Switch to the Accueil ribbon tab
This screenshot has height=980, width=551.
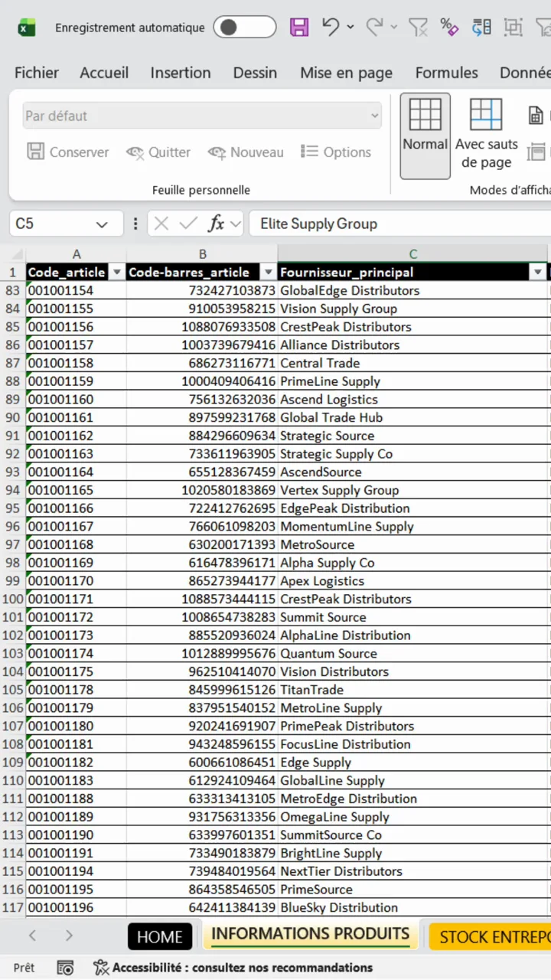click(x=104, y=73)
